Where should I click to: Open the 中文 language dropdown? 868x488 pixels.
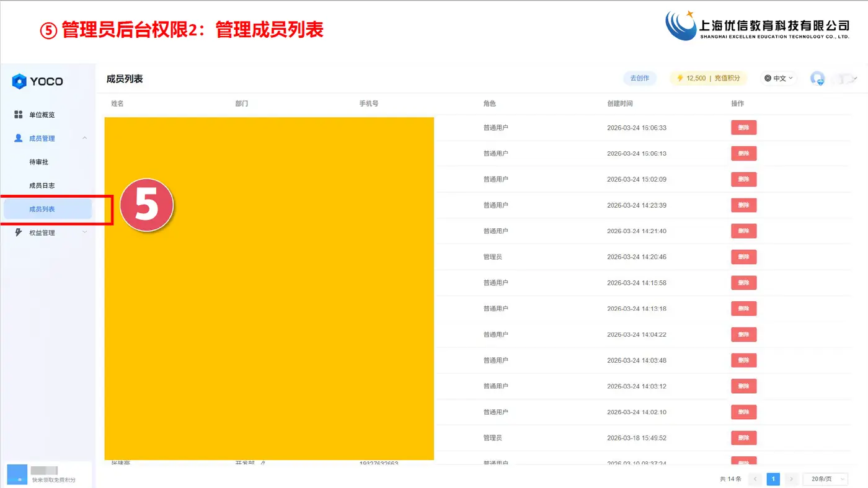click(x=779, y=78)
